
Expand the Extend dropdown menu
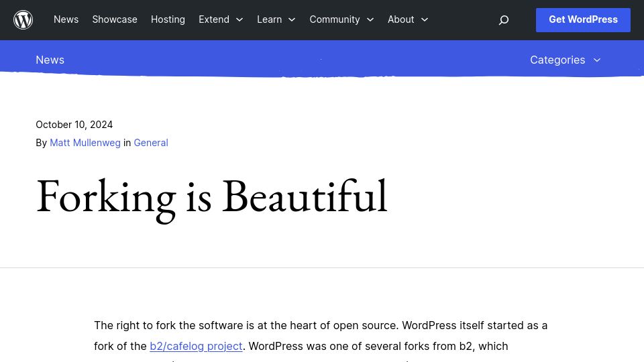tap(221, 19)
